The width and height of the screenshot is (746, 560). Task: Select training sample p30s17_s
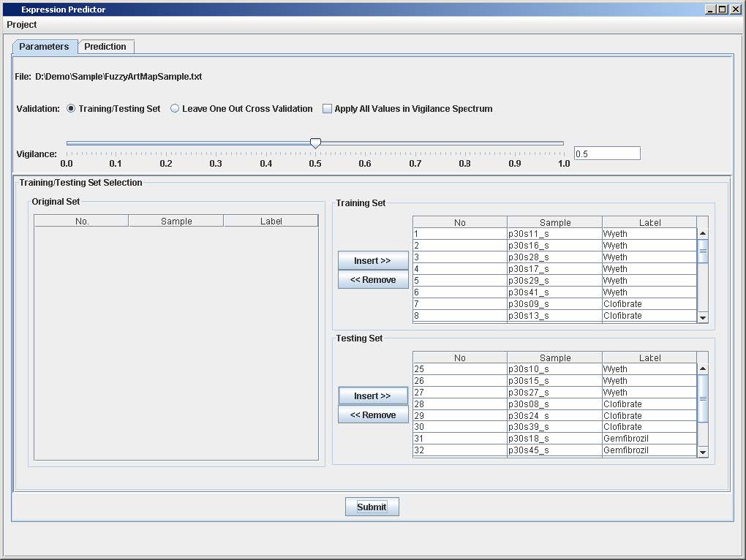[554, 269]
